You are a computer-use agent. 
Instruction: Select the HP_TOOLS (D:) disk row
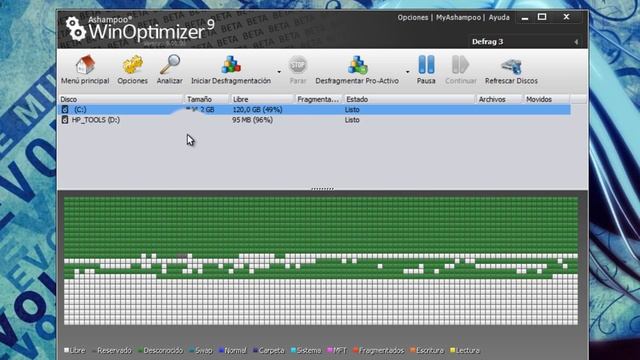pyautogui.click(x=314, y=120)
